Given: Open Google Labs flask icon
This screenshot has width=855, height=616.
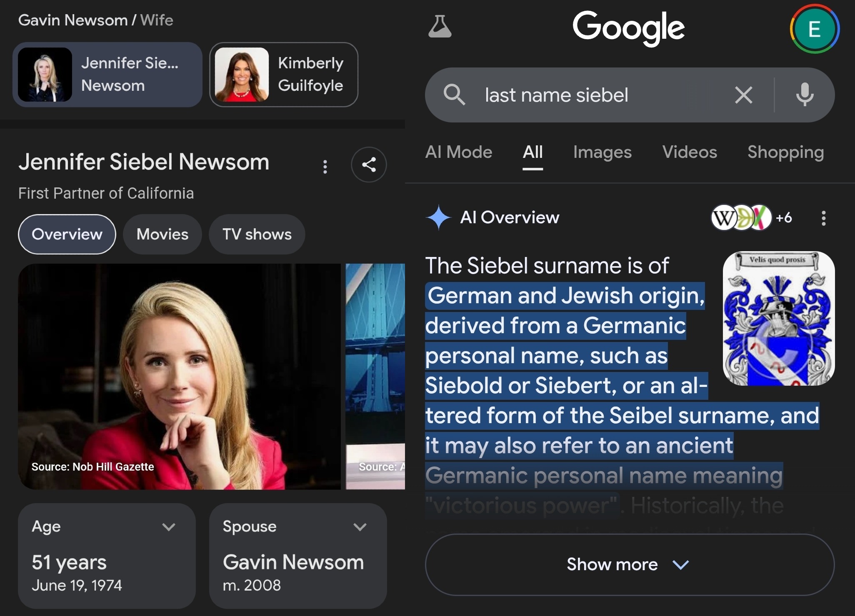Looking at the screenshot, I should click(440, 27).
